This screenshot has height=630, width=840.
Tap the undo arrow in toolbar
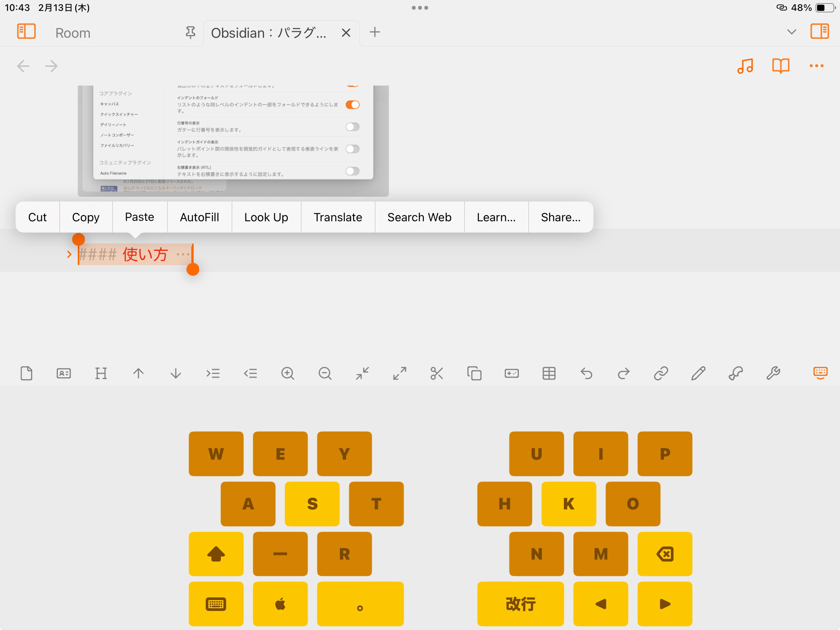click(586, 373)
